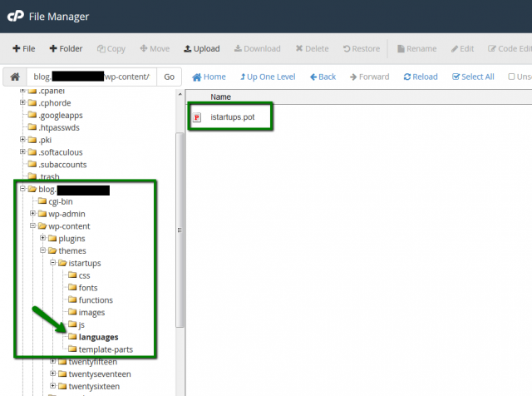Navigate to Home in file pane
This screenshot has height=396, width=532.
click(x=209, y=77)
